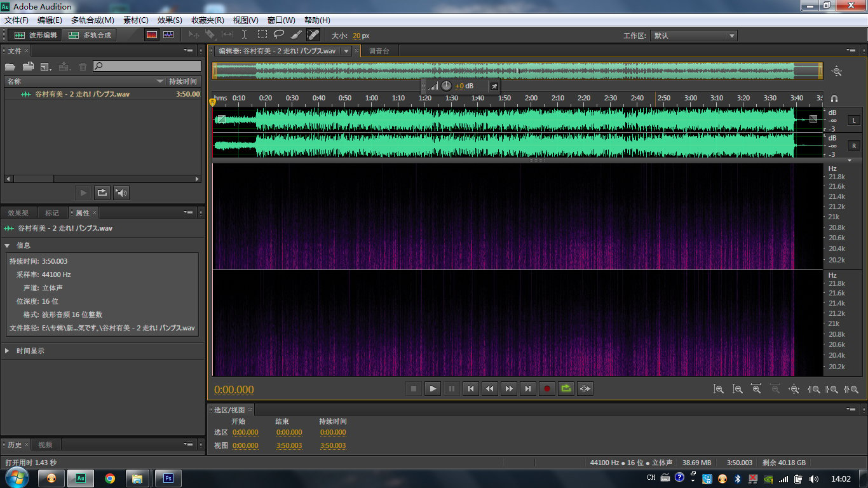
Task: Toggle the green Loop Playback button
Action: point(566,388)
